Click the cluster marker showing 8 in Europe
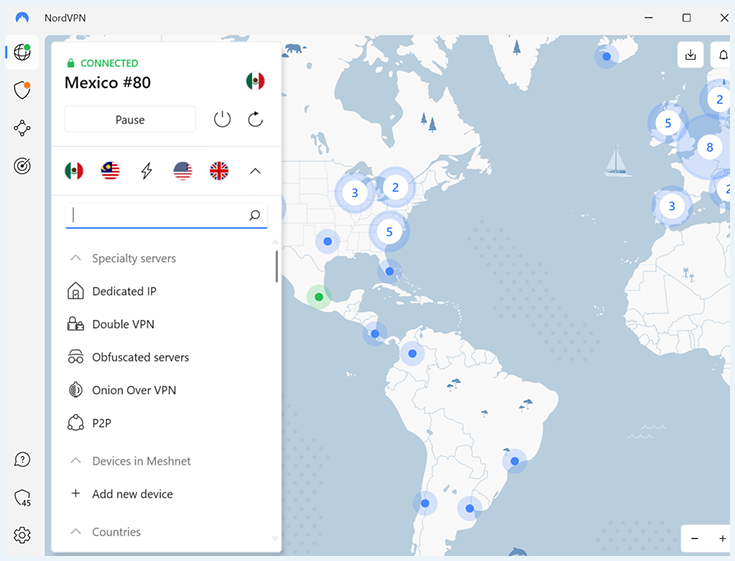Viewport: 735px width, 561px height. point(709,148)
